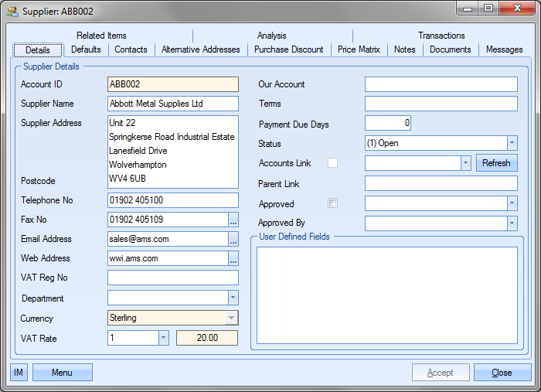The height and width of the screenshot is (392, 541).
Task: Click the ellipsis button beside Email Address
Action: (x=233, y=240)
